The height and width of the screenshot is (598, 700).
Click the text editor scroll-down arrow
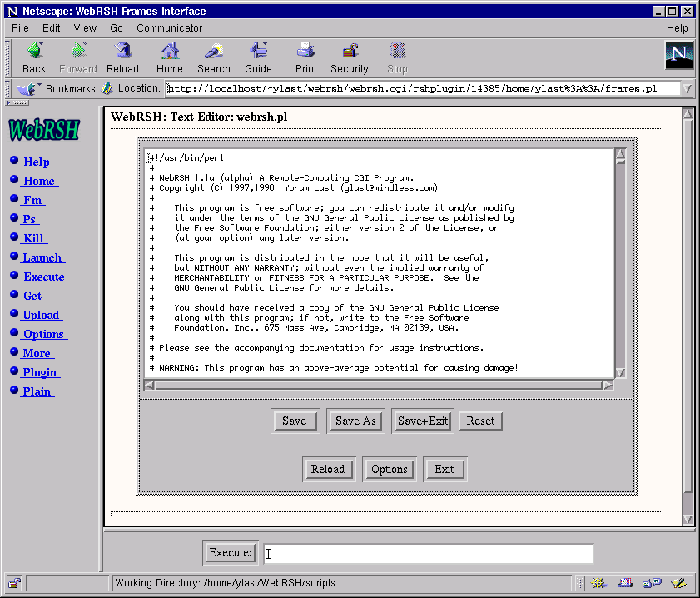pos(620,372)
